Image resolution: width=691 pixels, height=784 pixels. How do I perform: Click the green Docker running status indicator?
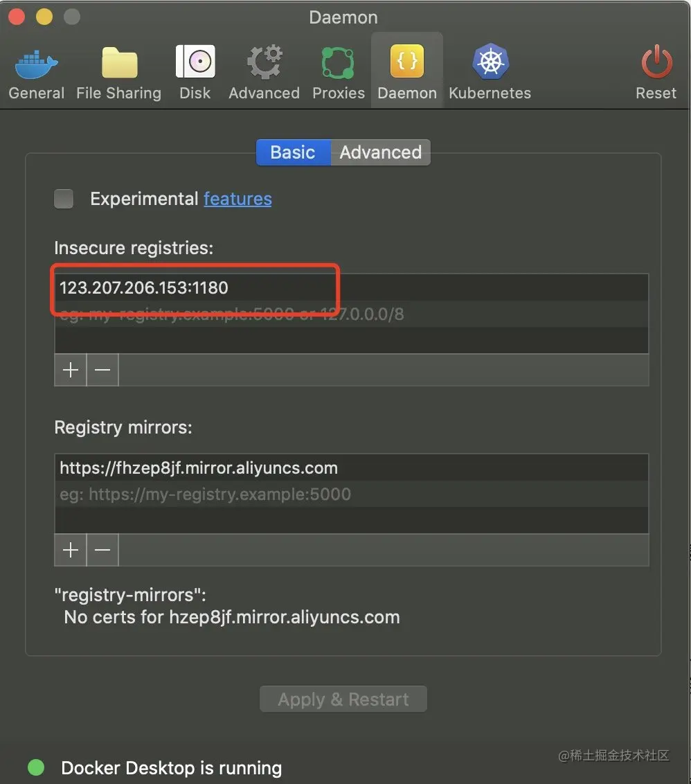tap(36, 767)
